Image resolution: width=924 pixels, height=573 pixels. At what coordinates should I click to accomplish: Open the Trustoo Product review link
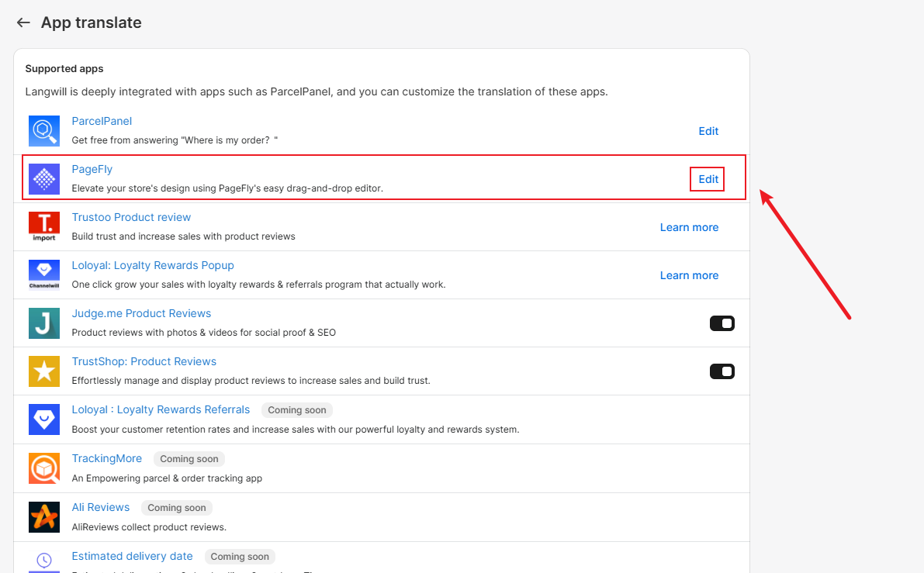tap(131, 217)
